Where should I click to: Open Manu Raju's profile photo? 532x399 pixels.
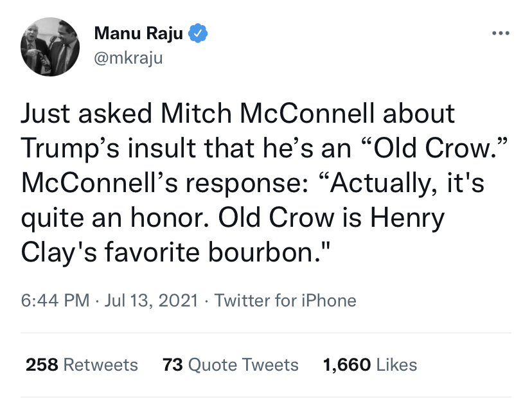(x=50, y=47)
